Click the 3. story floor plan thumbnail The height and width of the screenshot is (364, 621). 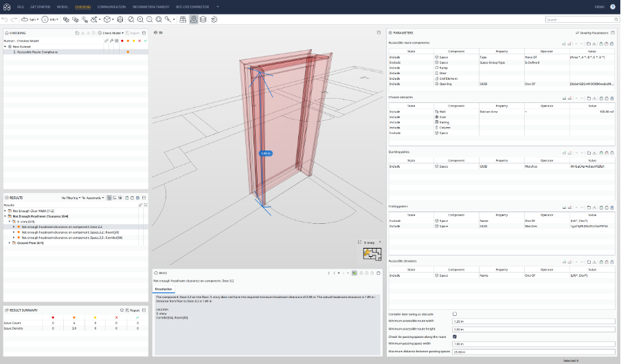(x=372, y=254)
